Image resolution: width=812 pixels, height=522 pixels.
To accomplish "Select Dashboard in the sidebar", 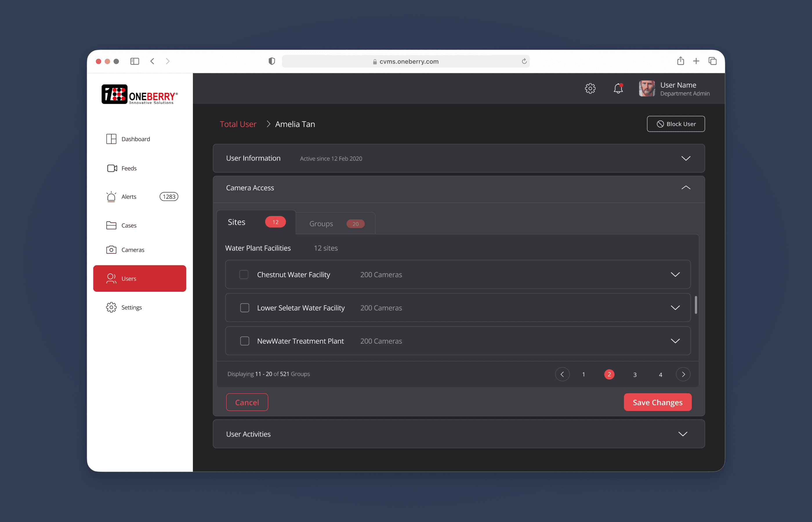I will coord(135,139).
